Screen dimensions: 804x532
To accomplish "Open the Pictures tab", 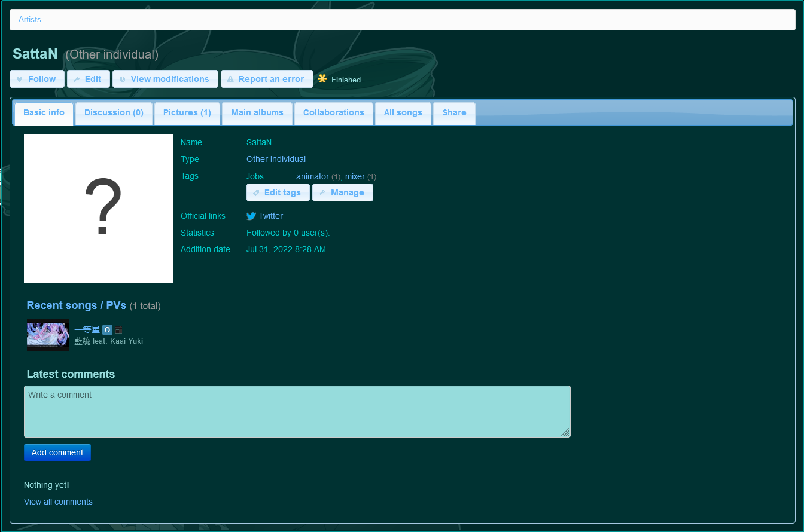I will click(x=187, y=112).
